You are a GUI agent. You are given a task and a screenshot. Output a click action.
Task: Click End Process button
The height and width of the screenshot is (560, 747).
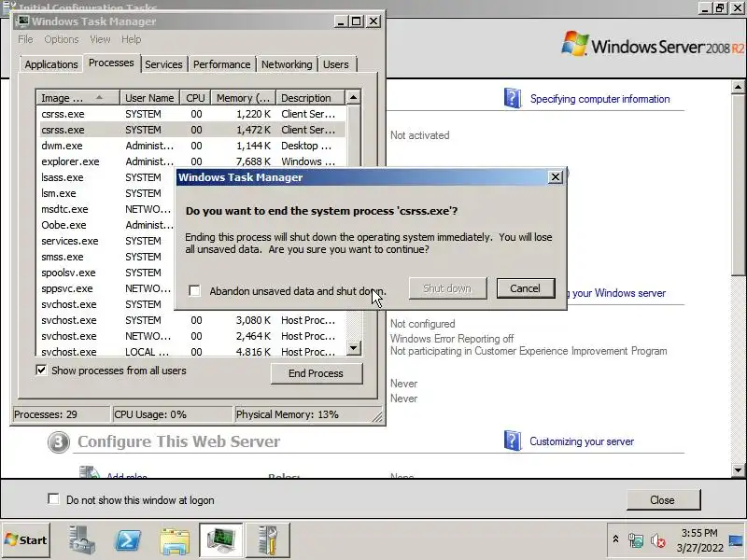click(317, 373)
